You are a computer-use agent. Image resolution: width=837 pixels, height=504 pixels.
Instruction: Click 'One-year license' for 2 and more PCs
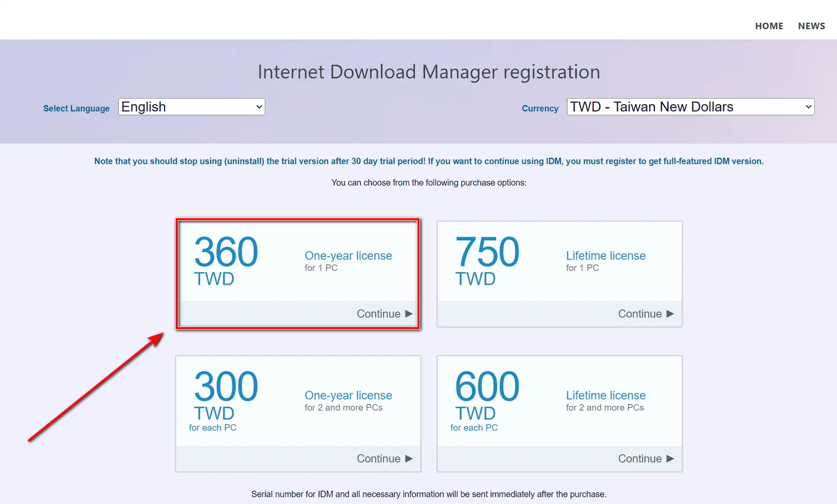(x=348, y=395)
